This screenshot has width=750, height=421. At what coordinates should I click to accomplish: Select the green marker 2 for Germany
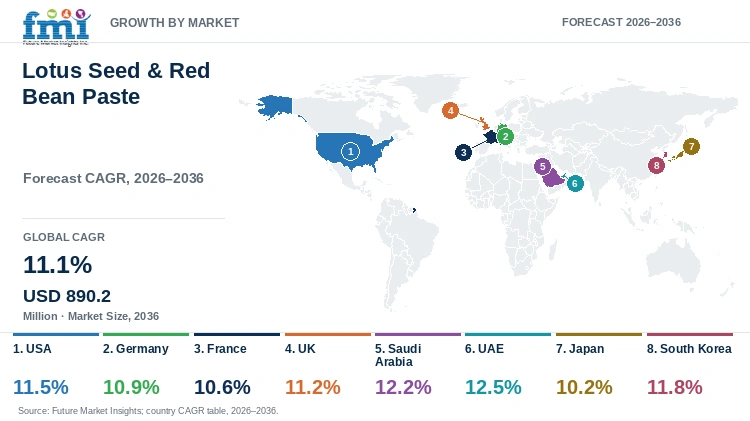(x=505, y=136)
